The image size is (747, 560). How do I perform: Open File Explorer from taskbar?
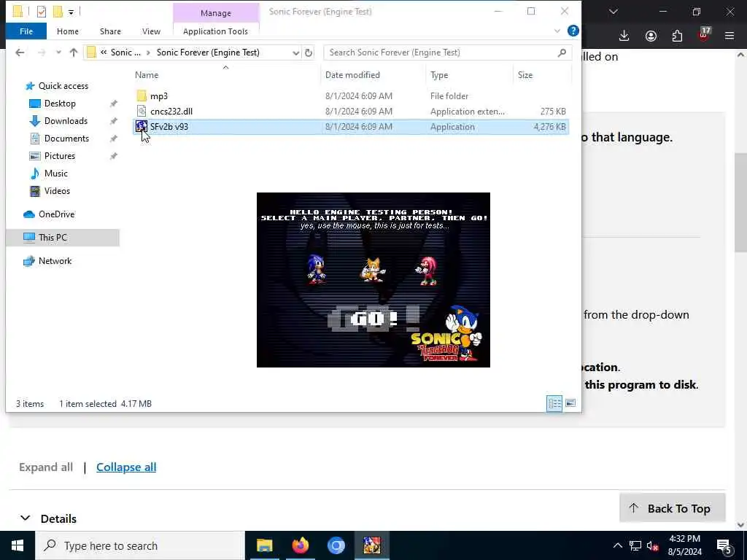[264, 545]
